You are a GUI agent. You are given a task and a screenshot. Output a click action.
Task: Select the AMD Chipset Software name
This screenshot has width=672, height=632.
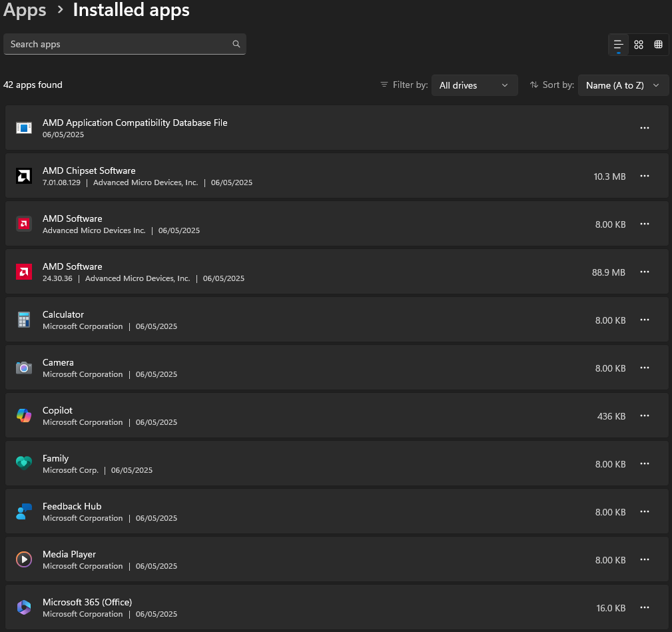tap(89, 170)
